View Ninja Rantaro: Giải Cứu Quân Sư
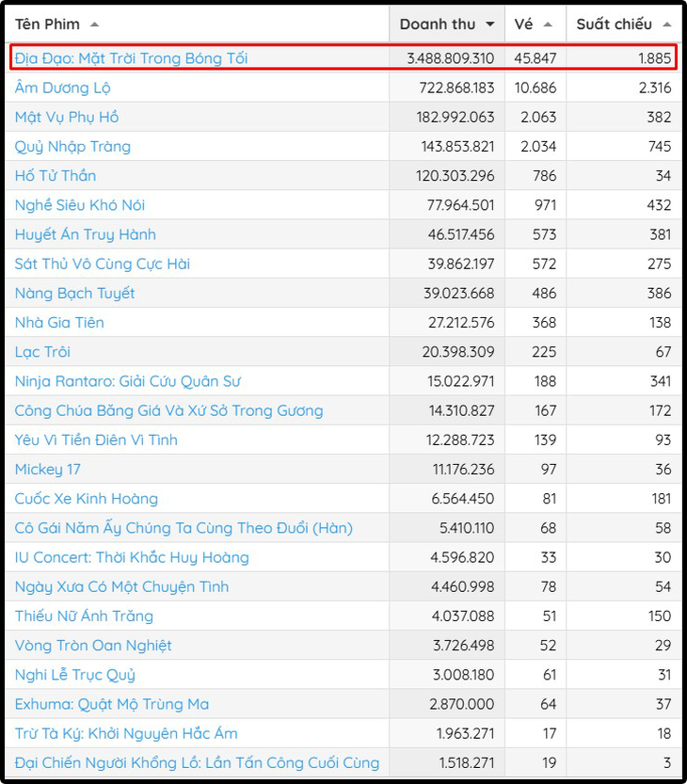The width and height of the screenshot is (687, 784). [128, 381]
